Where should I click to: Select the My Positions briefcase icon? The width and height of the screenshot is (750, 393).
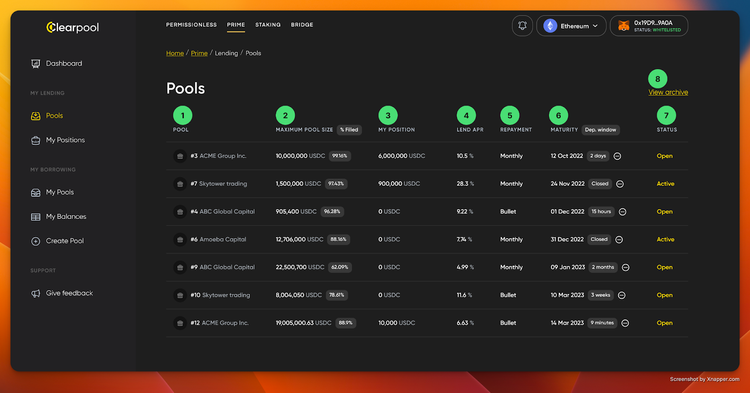[x=35, y=140]
